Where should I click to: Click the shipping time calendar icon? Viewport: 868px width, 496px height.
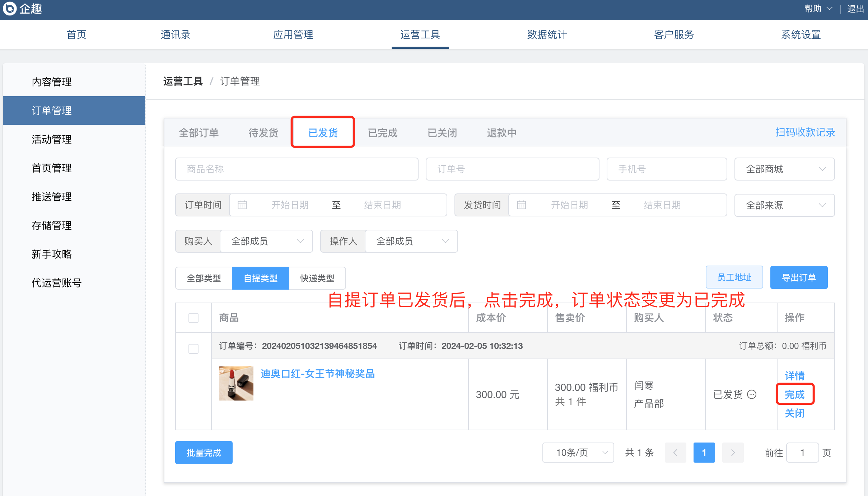click(x=521, y=205)
